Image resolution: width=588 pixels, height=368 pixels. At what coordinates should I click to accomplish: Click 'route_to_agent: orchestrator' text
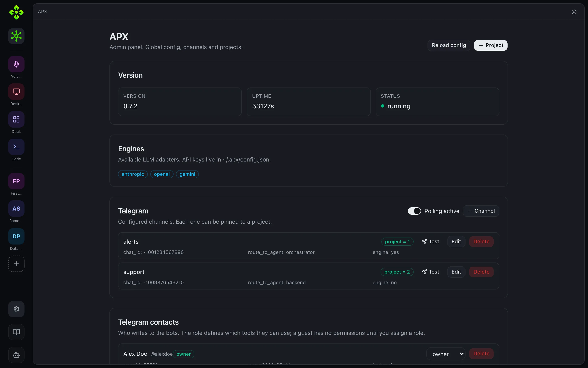click(x=281, y=252)
